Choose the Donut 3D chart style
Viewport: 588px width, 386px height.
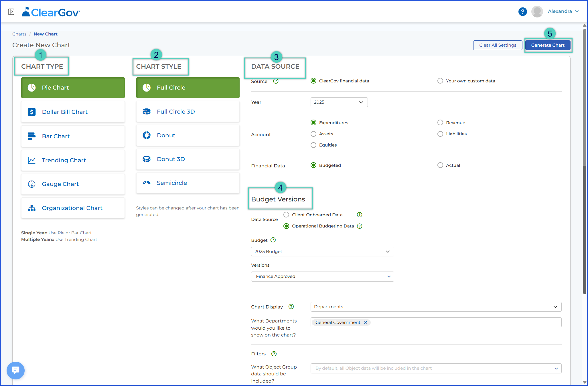click(x=188, y=159)
